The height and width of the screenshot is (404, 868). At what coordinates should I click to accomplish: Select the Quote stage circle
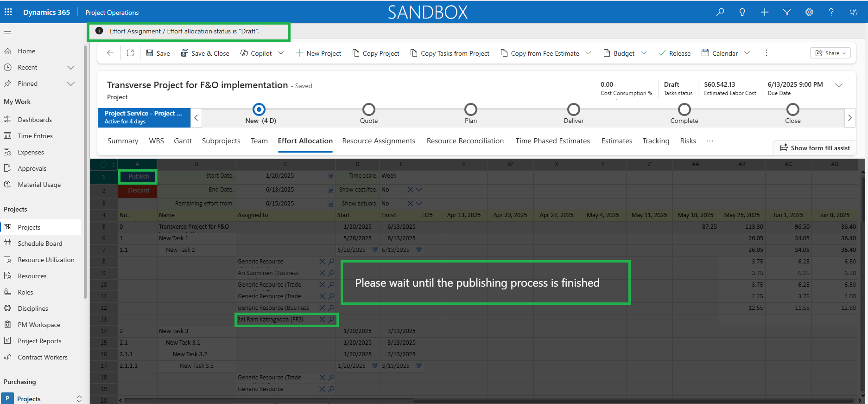[x=369, y=109]
